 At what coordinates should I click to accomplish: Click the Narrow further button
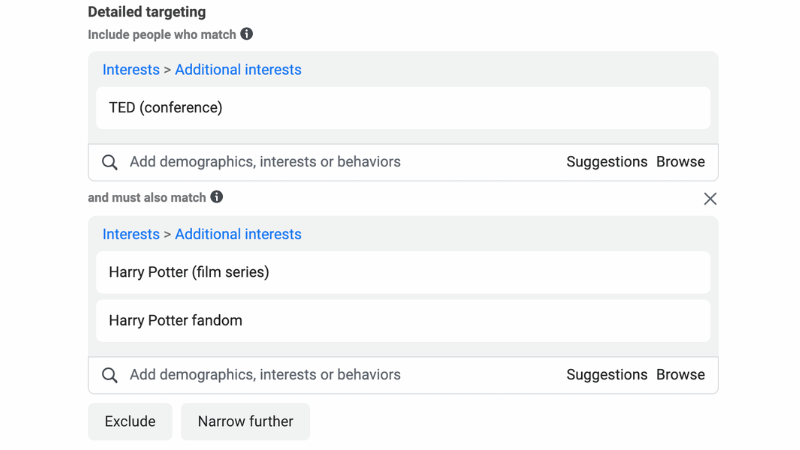pyautogui.click(x=245, y=421)
